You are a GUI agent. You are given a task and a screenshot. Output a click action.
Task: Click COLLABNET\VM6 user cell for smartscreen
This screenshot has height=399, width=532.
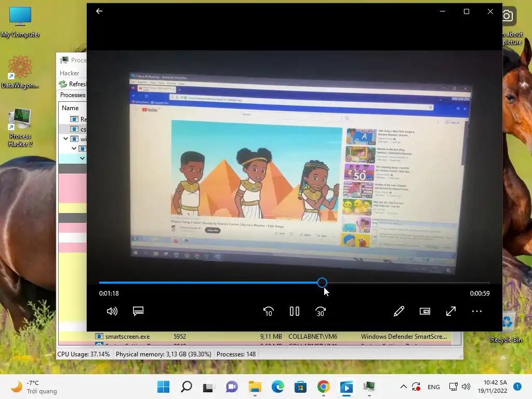pyautogui.click(x=313, y=337)
